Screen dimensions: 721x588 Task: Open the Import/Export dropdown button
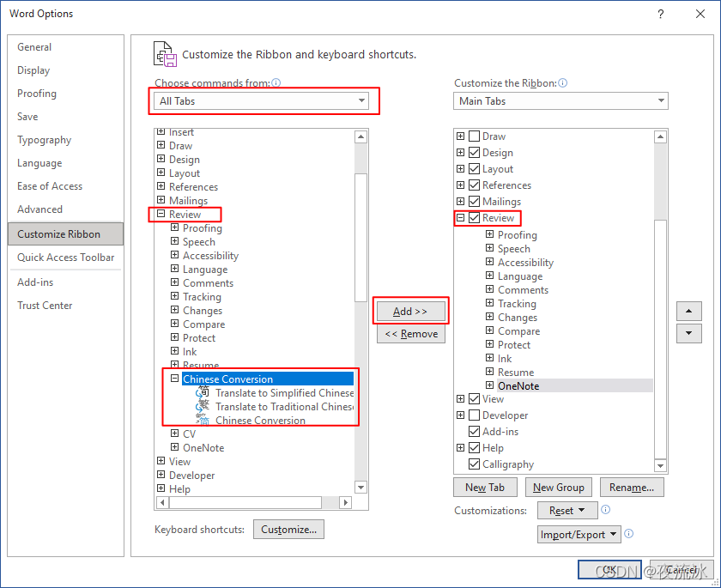[579, 535]
